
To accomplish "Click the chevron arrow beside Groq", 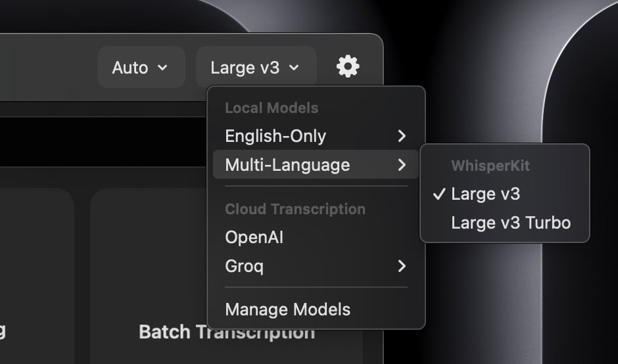I will coord(402,266).
